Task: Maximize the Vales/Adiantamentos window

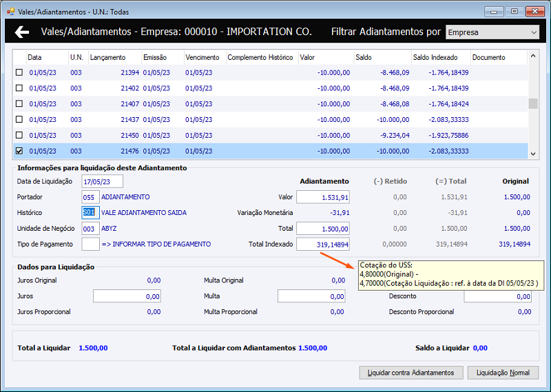Action: coord(514,12)
